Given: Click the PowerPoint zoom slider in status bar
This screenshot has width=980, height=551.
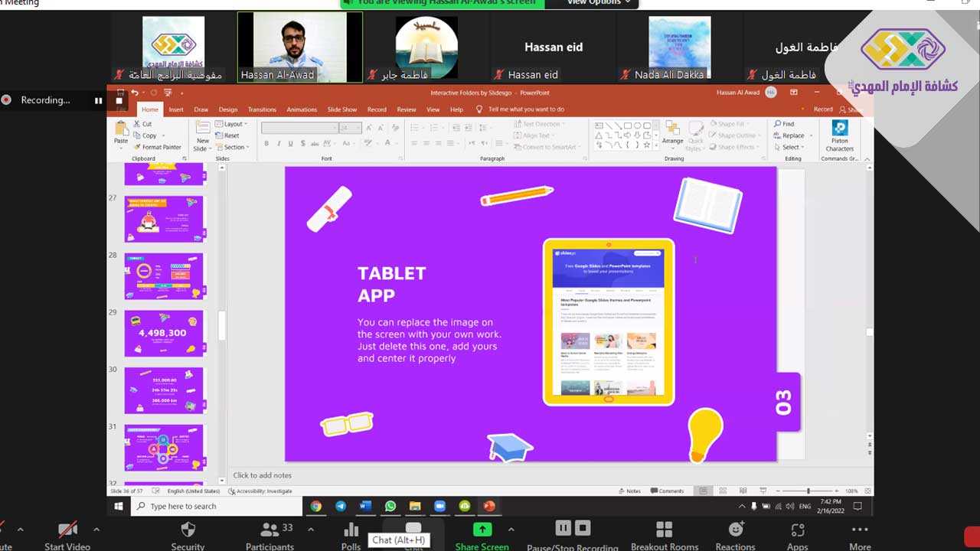Looking at the screenshot, I should 808,491.
